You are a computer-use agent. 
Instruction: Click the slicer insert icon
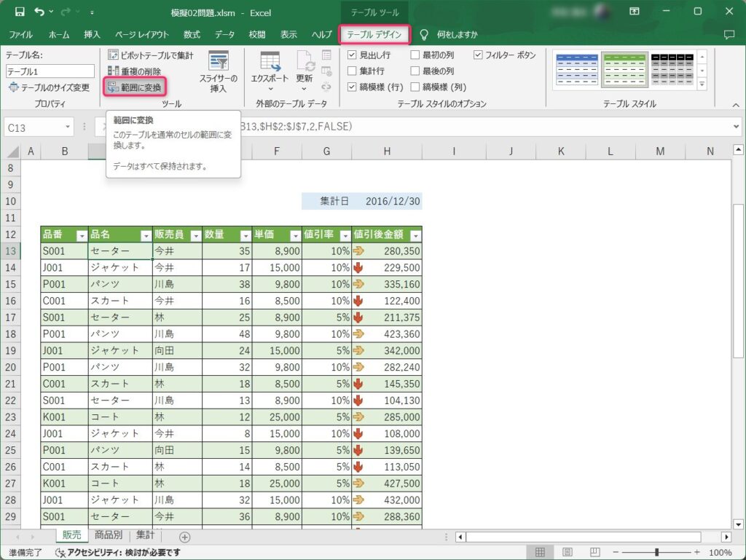point(218,63)
